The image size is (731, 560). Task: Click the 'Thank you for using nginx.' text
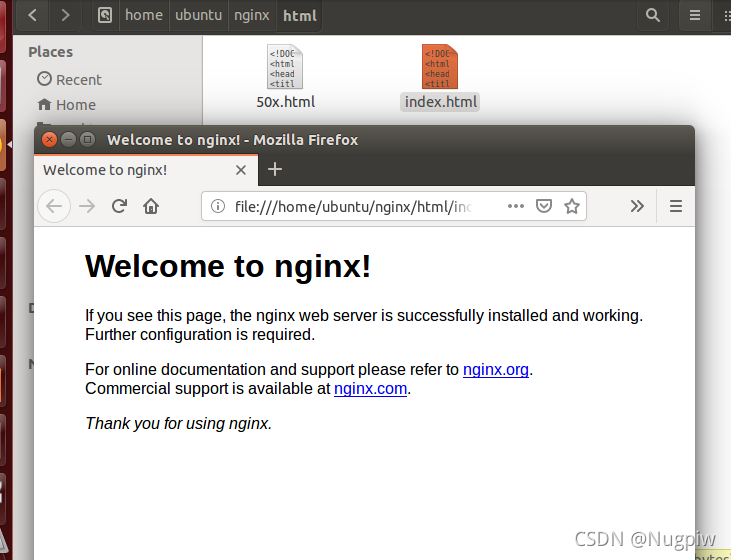[x=179, y=423]
